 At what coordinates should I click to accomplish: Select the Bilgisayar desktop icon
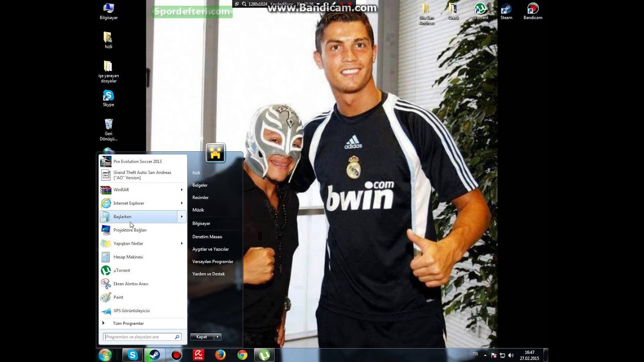109,12
